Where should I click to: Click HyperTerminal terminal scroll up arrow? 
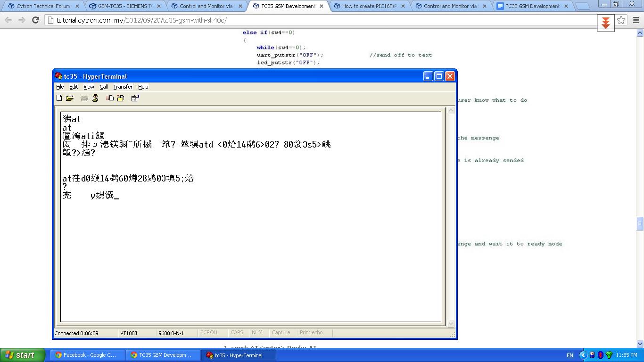[451, 111]
